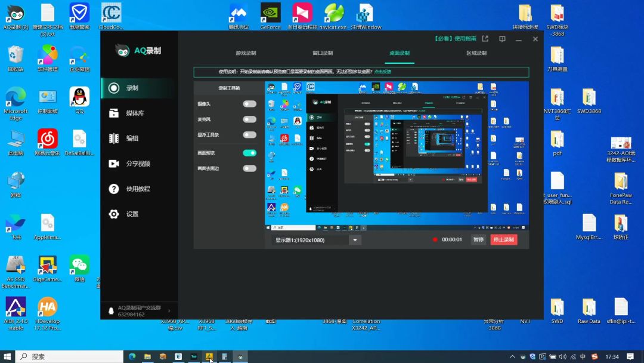Open the navicat.exe desktop shortcut
This screenshot has height=363, width=644.
[x=333, y=17]
